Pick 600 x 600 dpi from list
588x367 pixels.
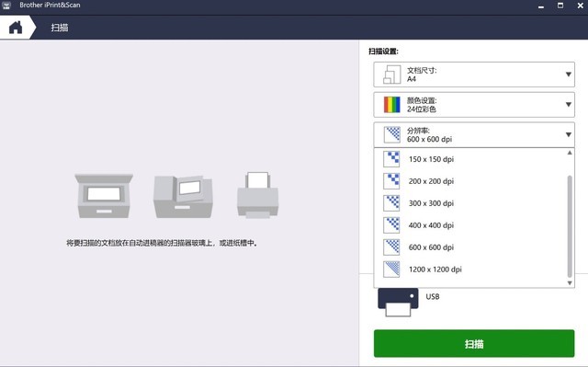coord(471,247)
